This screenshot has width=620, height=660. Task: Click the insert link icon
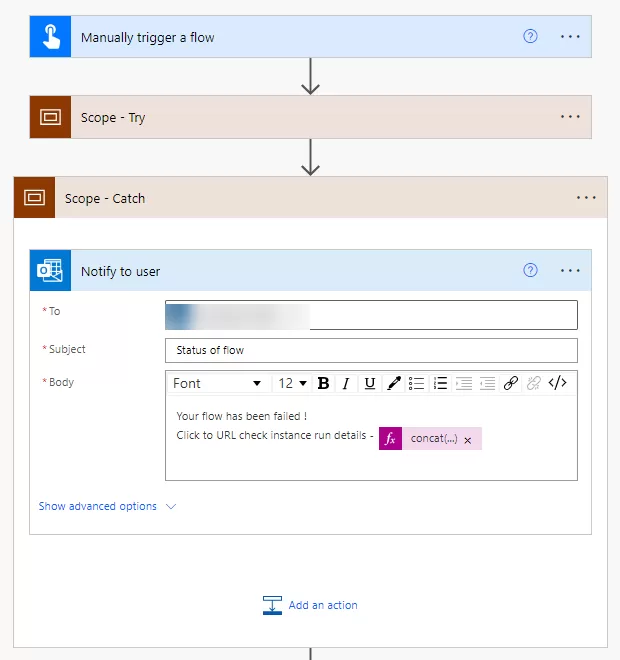tap(511, 383)
